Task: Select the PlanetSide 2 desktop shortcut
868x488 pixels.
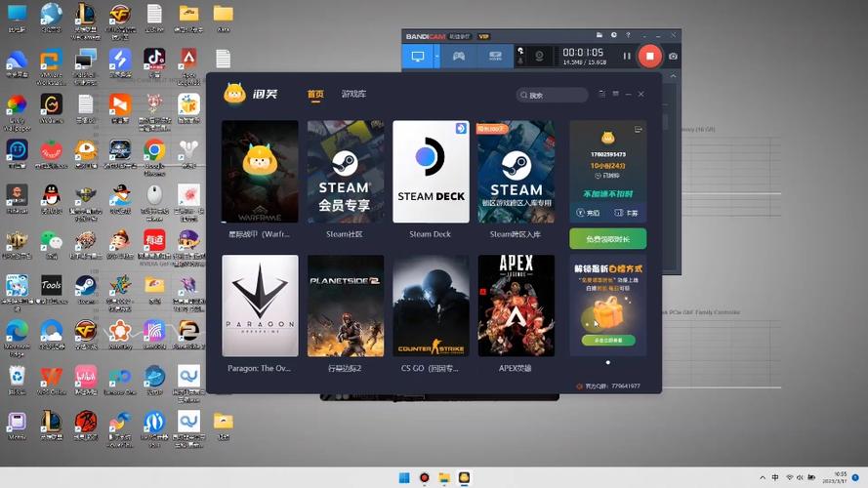Action: coord(188,332)
